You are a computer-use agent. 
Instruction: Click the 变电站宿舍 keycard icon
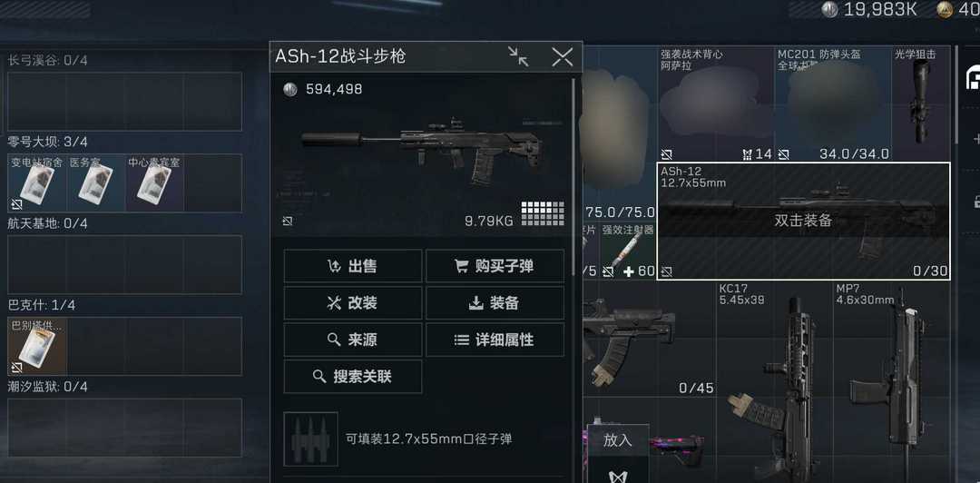point(36,182)
